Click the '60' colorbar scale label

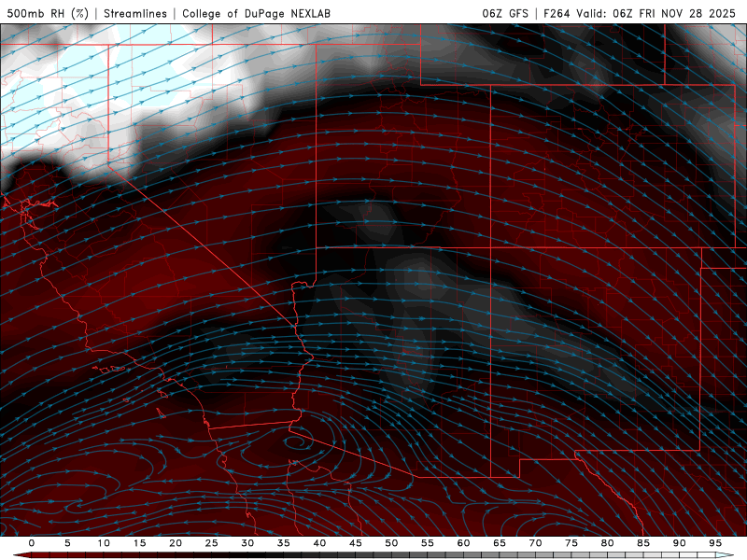click(x=463, y=543)
